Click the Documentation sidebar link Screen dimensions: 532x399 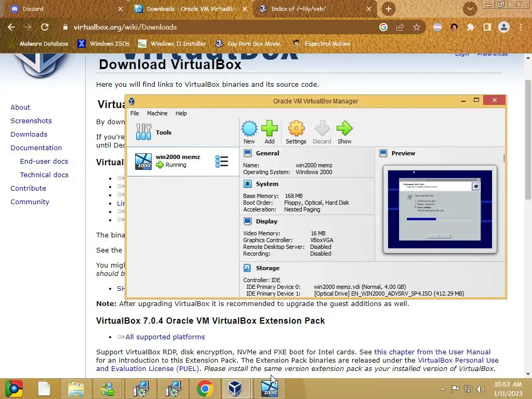(x=36, y=148)
